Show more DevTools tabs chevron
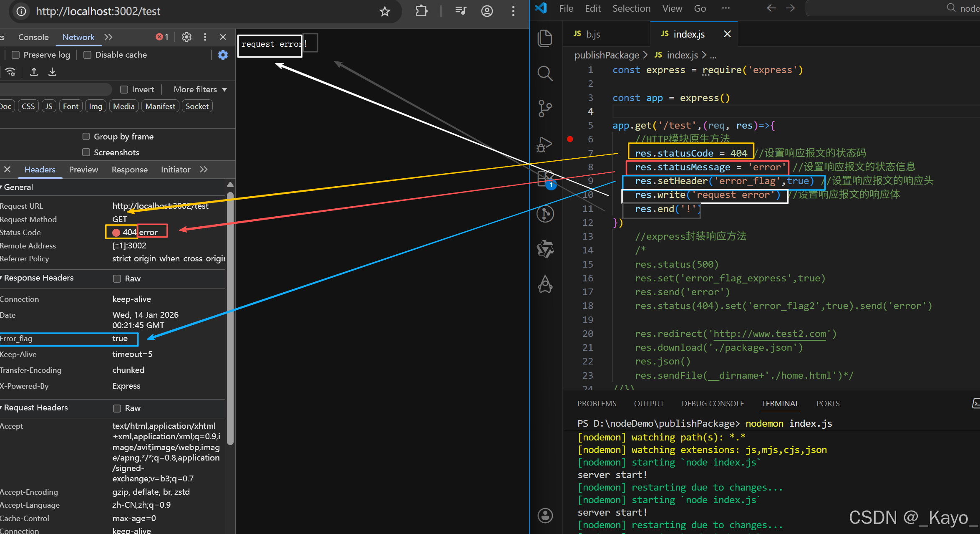The image size is (980, 534). (108, 37)
